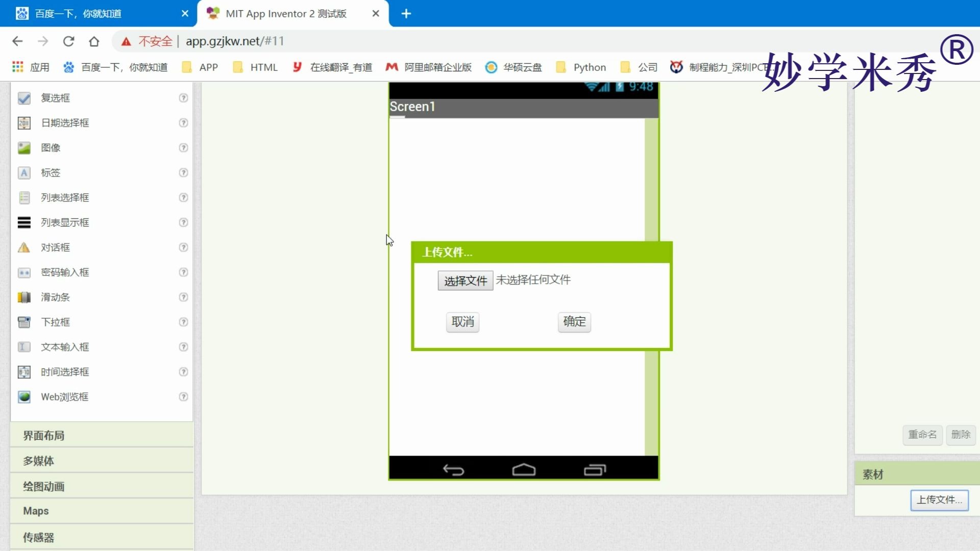Click the 上传文件... button in 素材 panel

pyautogui.click(x=939, y=500)
